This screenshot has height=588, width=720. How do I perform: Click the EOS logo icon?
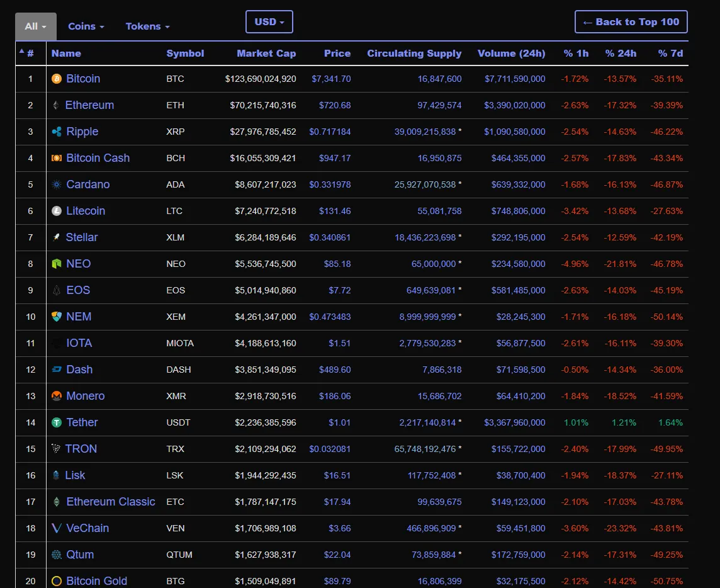[x=57, y=290]
